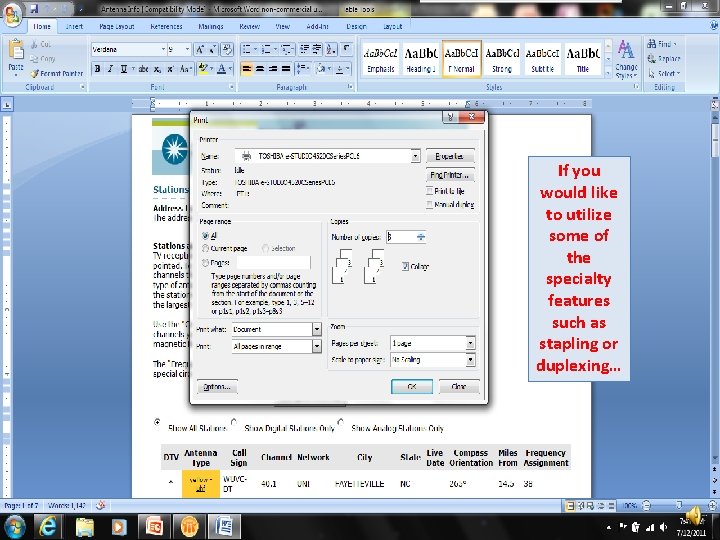Click the Sort icon in Paragraph group
The height and width of the screenshot is (540, 720).
(331, 49)
